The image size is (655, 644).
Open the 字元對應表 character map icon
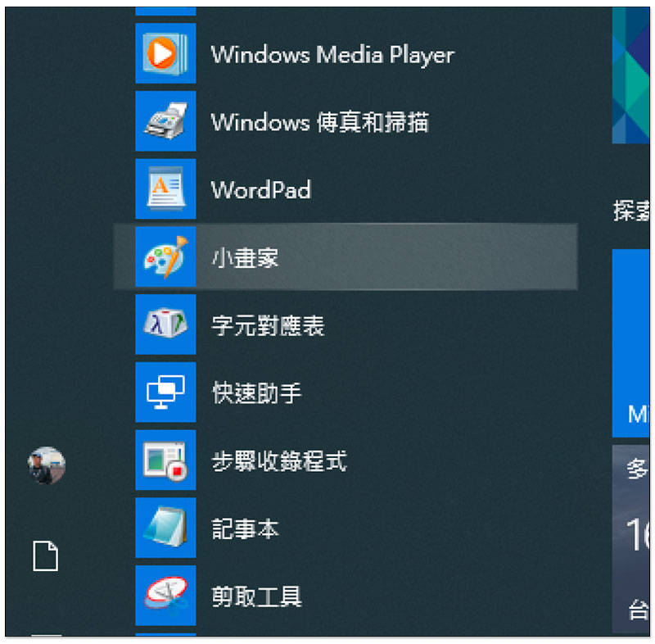pyautogui.click(x=165, y=324)
